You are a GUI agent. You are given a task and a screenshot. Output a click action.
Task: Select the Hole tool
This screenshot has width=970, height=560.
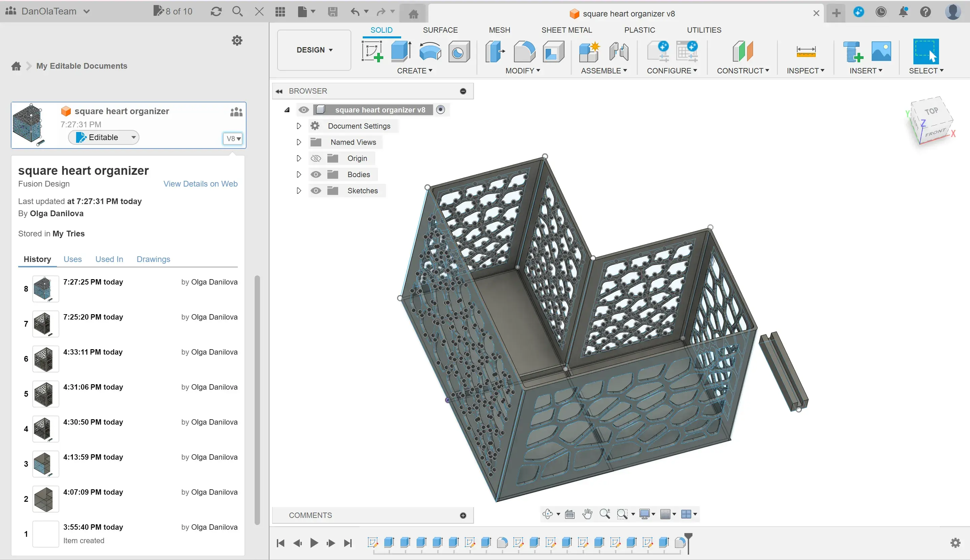[x=459, y=52]
